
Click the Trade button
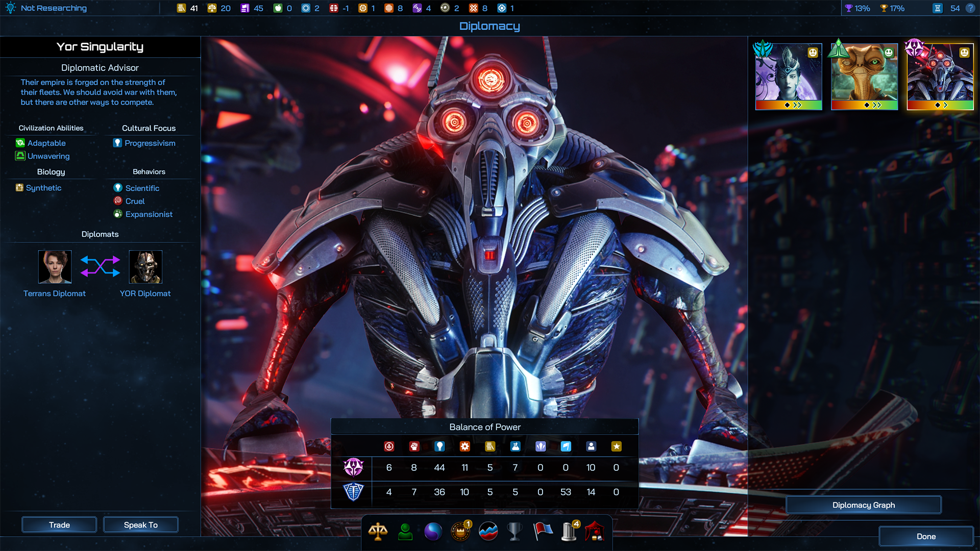[59, 524]
